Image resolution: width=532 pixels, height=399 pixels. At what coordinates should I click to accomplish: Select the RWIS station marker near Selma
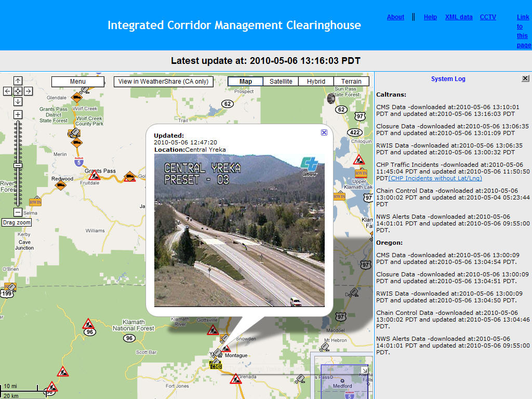pos(35,202)
